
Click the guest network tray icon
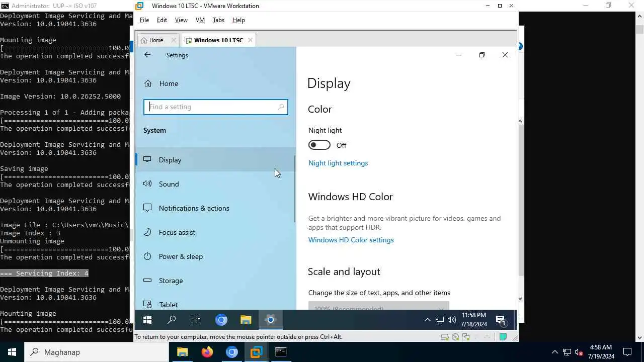[x=439, y=320]
